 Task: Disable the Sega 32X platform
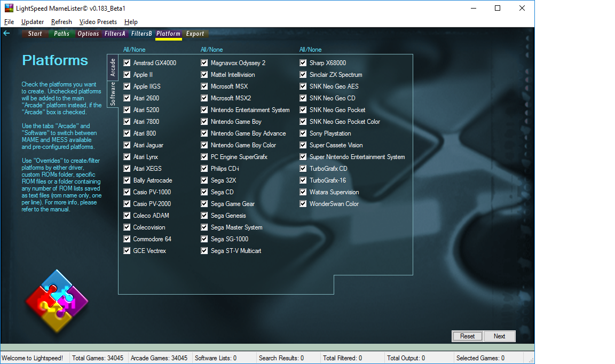click(204, 180)
